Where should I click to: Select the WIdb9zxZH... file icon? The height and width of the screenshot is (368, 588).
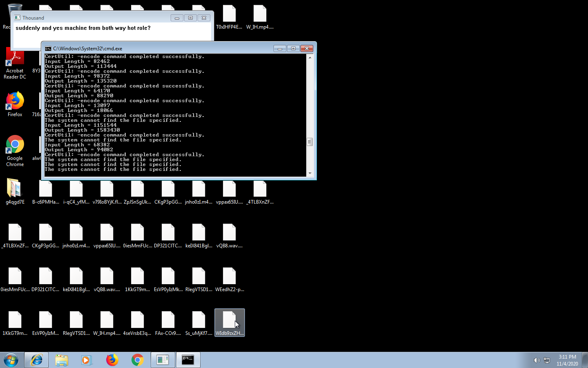click(x=229, y=323)
